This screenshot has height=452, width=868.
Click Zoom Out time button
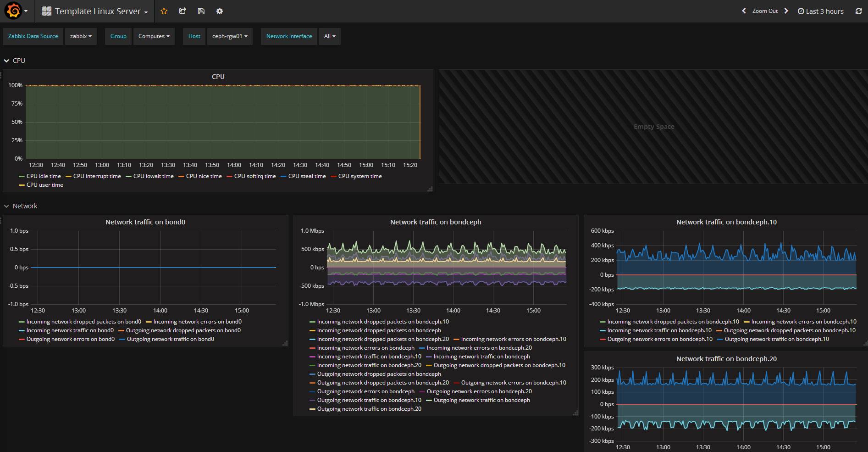point(765,11)
